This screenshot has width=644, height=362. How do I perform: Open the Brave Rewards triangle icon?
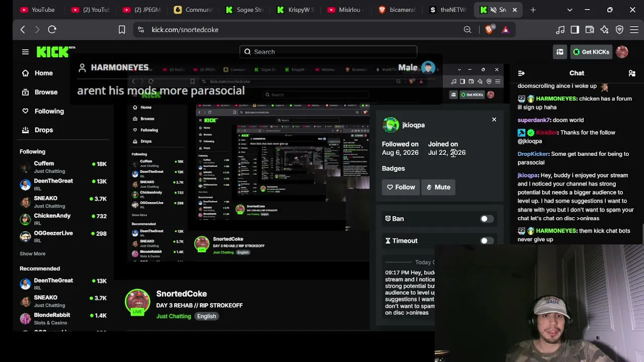506,30
